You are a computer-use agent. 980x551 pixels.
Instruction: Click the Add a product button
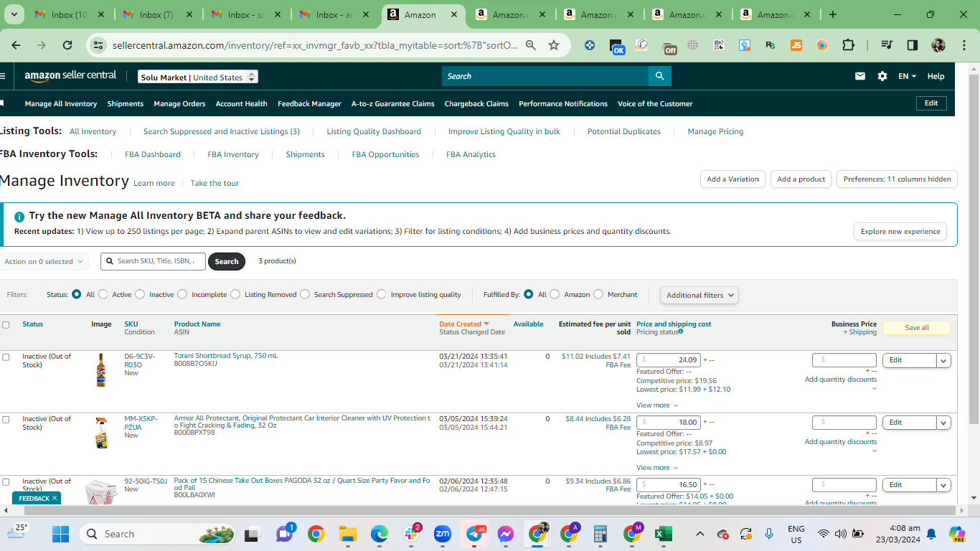[x=801, y=179]
